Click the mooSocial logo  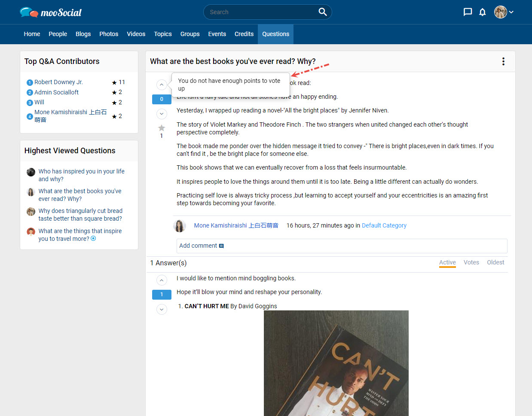point(51,12)
